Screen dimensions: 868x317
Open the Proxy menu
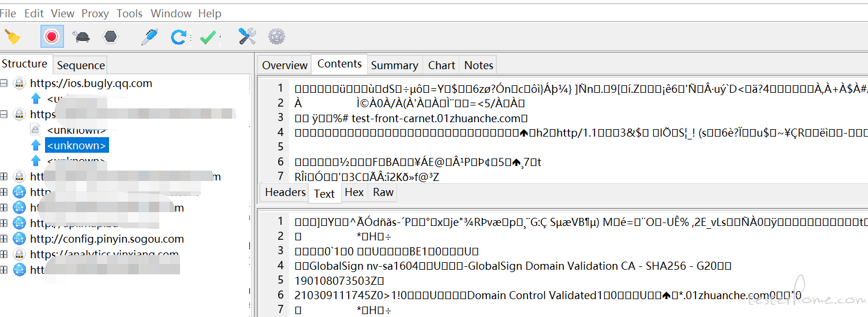click(95, 13)
